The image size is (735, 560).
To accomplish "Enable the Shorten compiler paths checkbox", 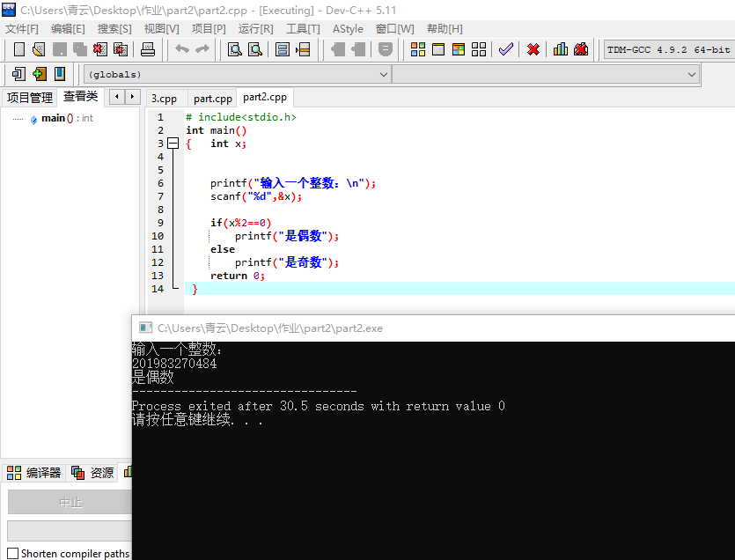I will (x=13, y=554).
